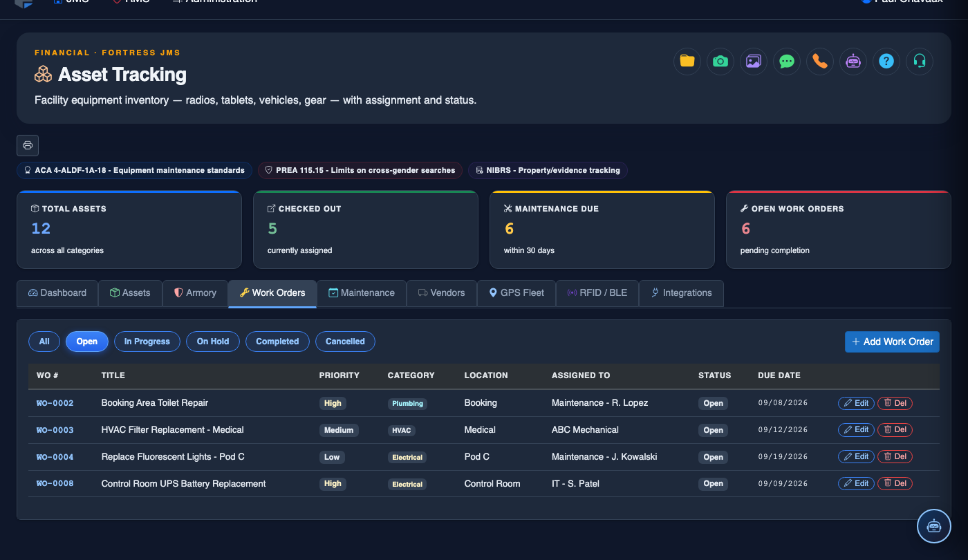968x560 pixels.
Task: Delete work order WO-0004
Action: coord(895,457)
